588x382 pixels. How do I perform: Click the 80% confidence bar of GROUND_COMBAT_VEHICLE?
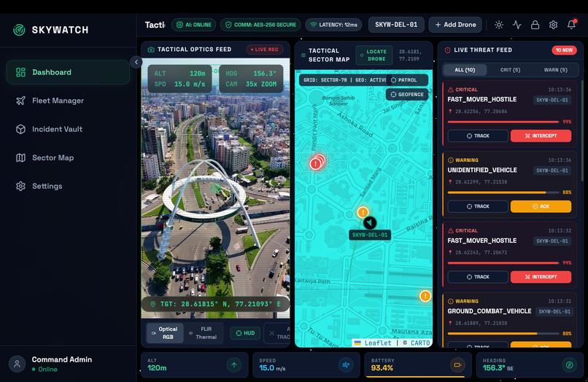(x=503, y=333)
